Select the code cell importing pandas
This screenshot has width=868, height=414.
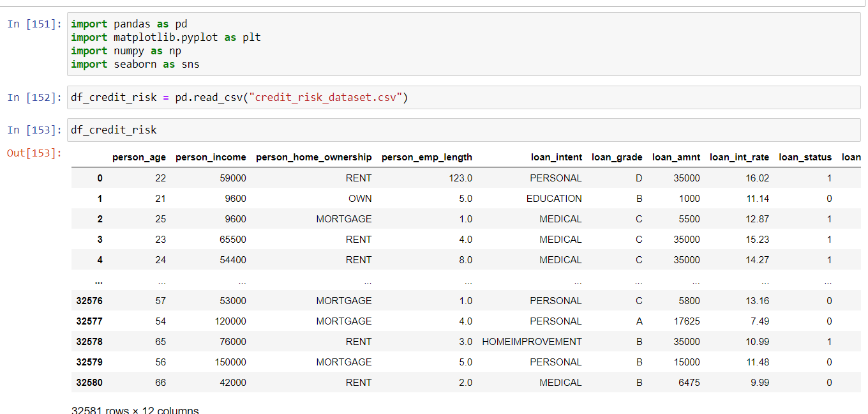click(160, 43)
